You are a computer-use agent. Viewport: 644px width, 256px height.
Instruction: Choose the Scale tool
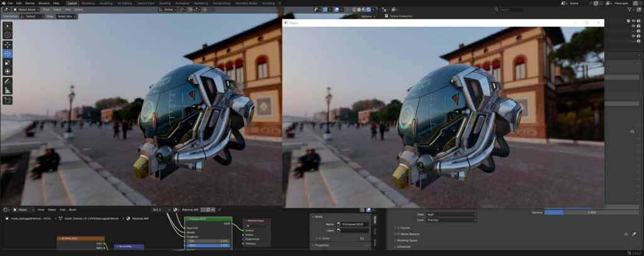(8, 62)
